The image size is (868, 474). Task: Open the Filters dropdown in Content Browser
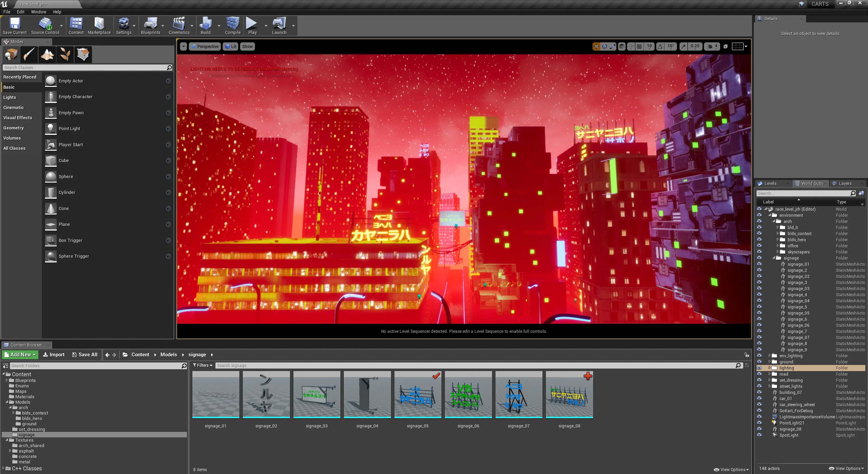[x=203, y=365]
